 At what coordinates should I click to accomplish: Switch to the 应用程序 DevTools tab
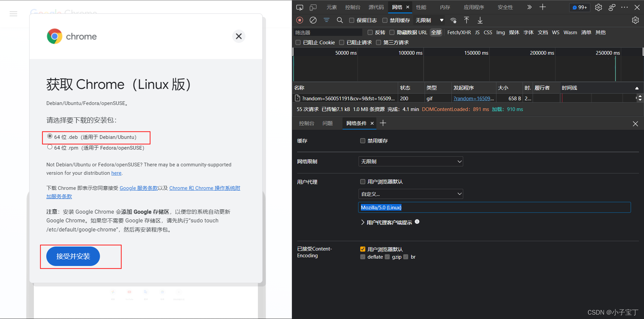[474, 7]
